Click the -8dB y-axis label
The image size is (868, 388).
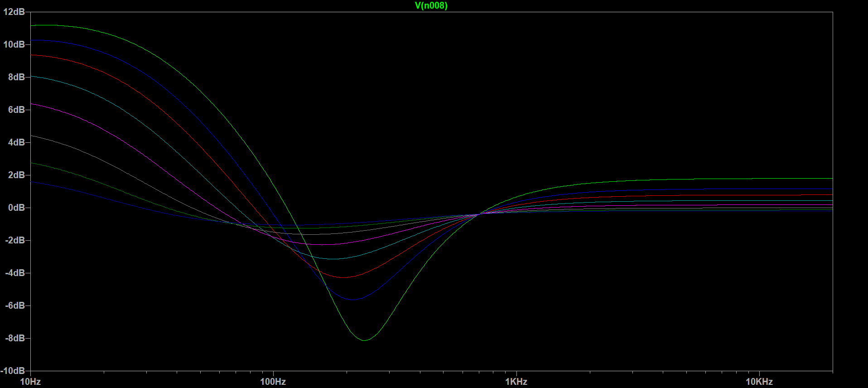[15, 338]
